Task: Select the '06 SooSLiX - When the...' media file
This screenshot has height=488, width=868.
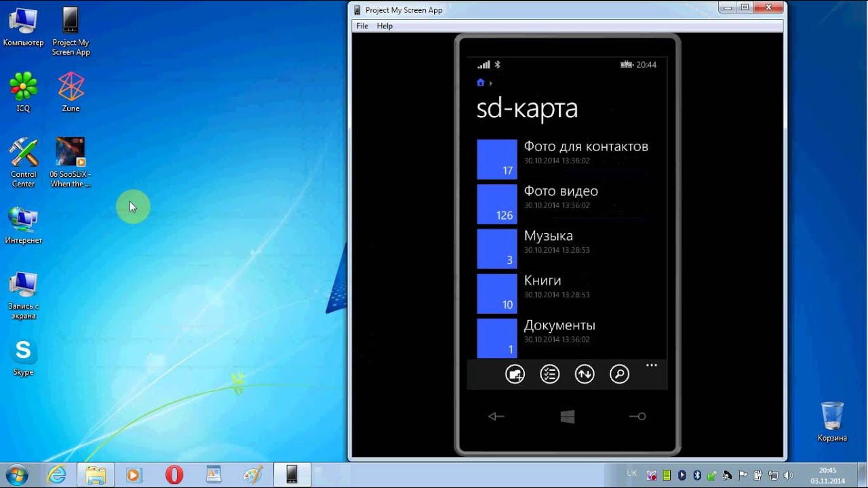Action: [x=71, y=163]
